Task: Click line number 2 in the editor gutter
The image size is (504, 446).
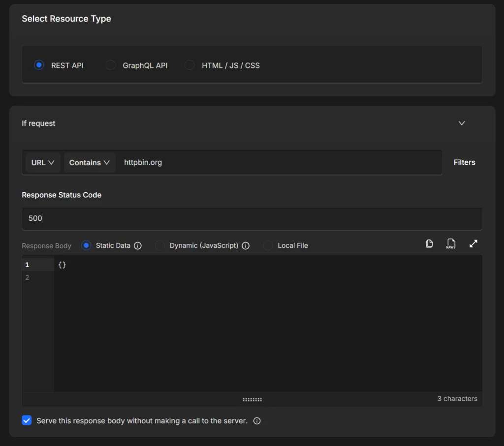Action: click(28, 277)
